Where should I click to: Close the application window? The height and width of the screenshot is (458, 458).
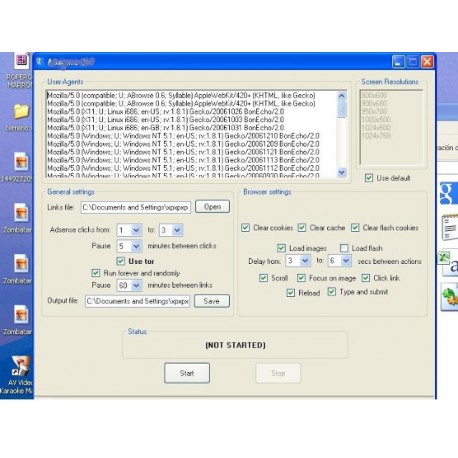(427, 62)
